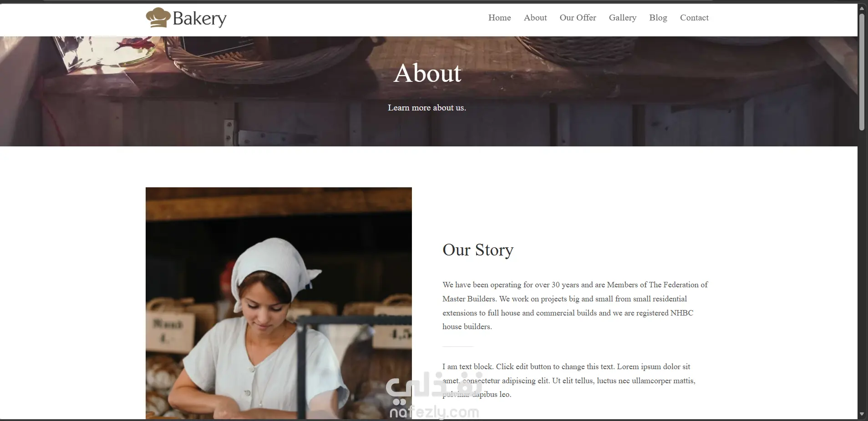Click the Bakery logo text

point(199,19)
